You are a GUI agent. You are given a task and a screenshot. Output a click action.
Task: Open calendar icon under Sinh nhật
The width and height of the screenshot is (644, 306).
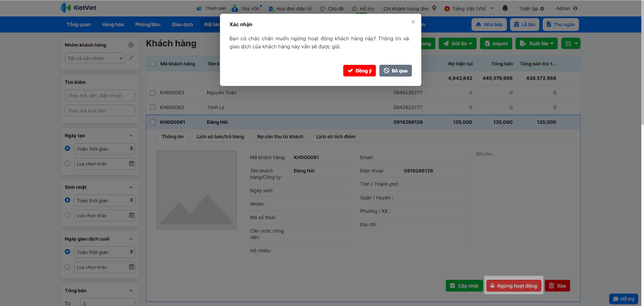[x=131, y=215]
